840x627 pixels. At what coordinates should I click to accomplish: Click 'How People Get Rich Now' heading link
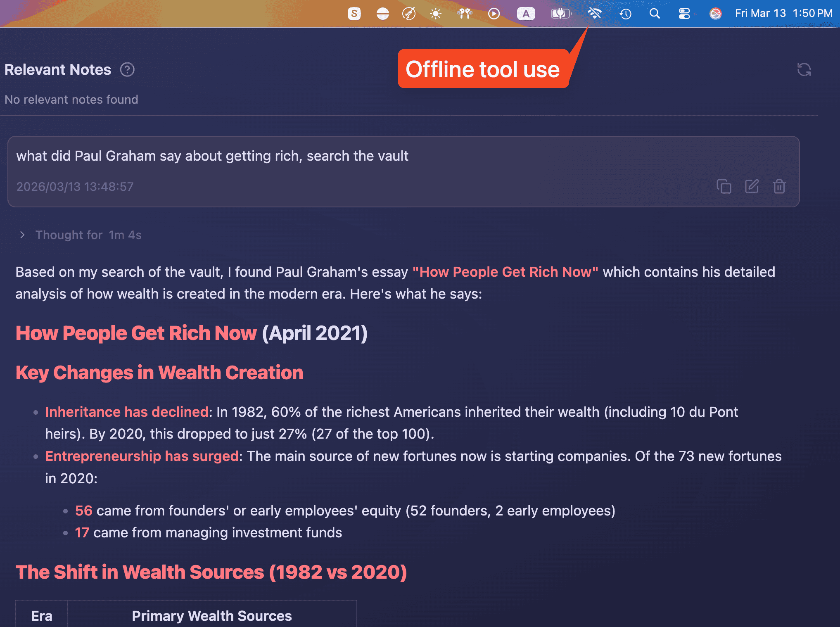[x=136, y=333]
